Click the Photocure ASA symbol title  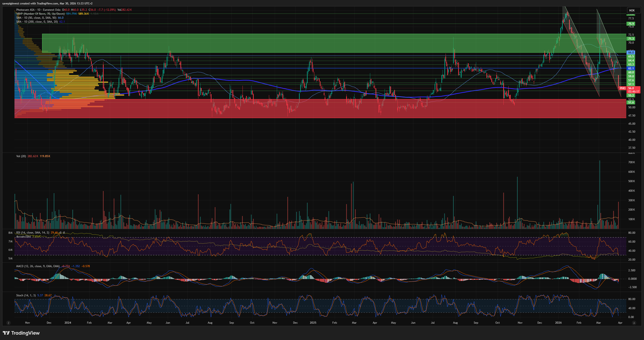[x=25, y=10]
